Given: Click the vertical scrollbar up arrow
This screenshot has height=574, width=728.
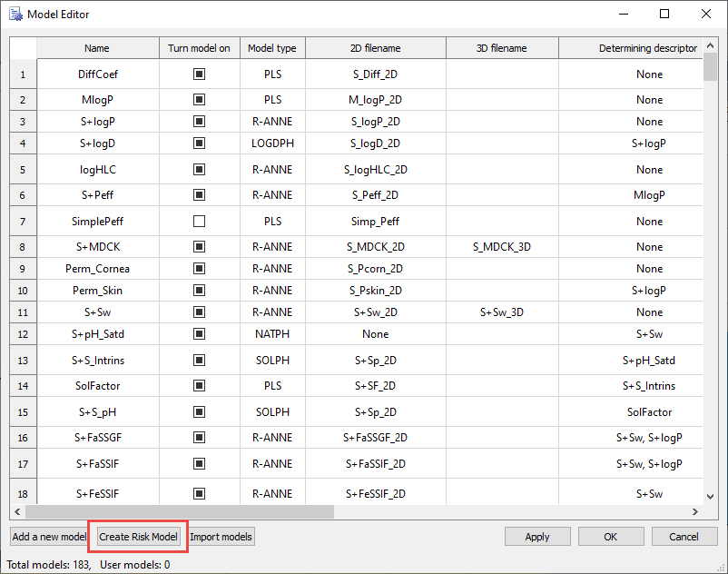Looking at the screenshot, I should point(711,45).
